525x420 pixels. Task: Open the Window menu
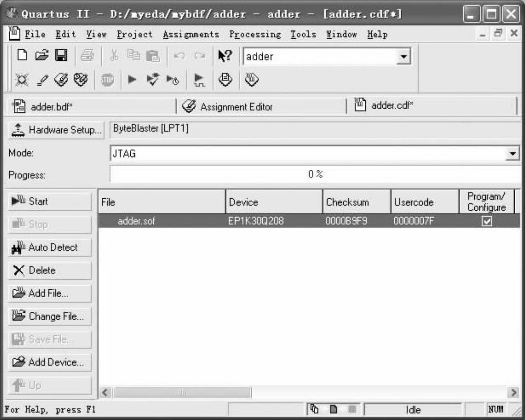(x=342, y=34)
